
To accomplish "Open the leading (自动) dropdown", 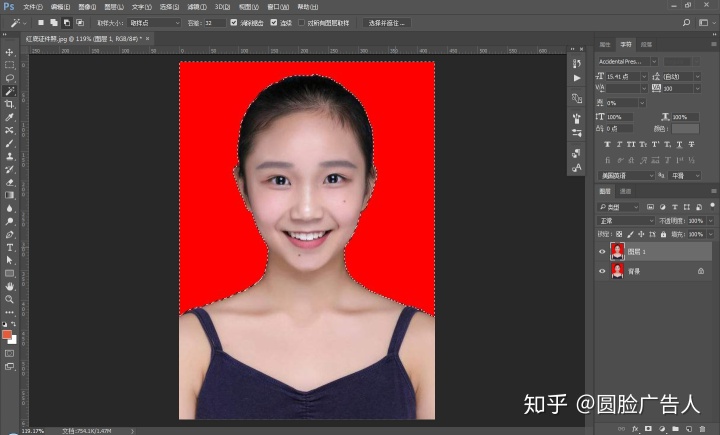I will tap(697, 76).
